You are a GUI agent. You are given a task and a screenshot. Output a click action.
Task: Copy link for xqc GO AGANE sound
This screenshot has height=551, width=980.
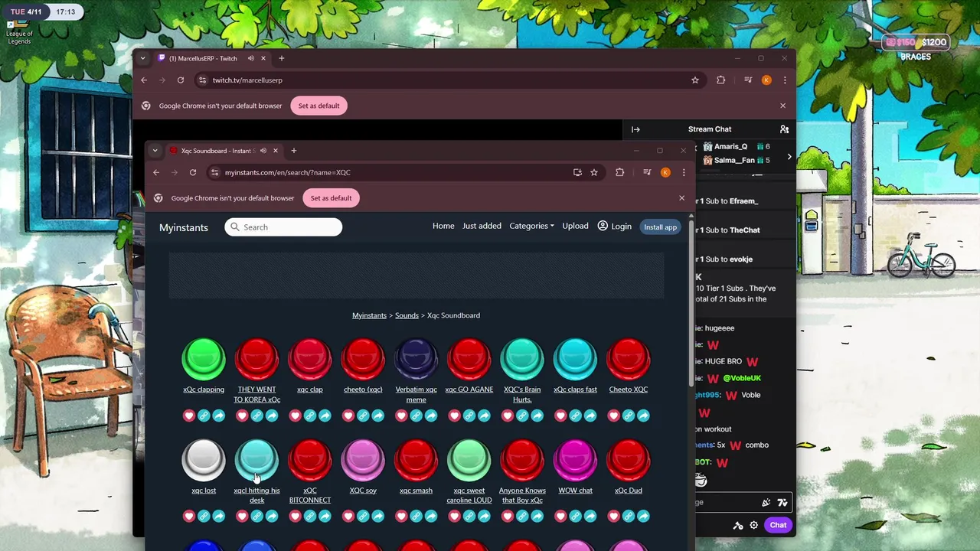[x=469, y=416]
